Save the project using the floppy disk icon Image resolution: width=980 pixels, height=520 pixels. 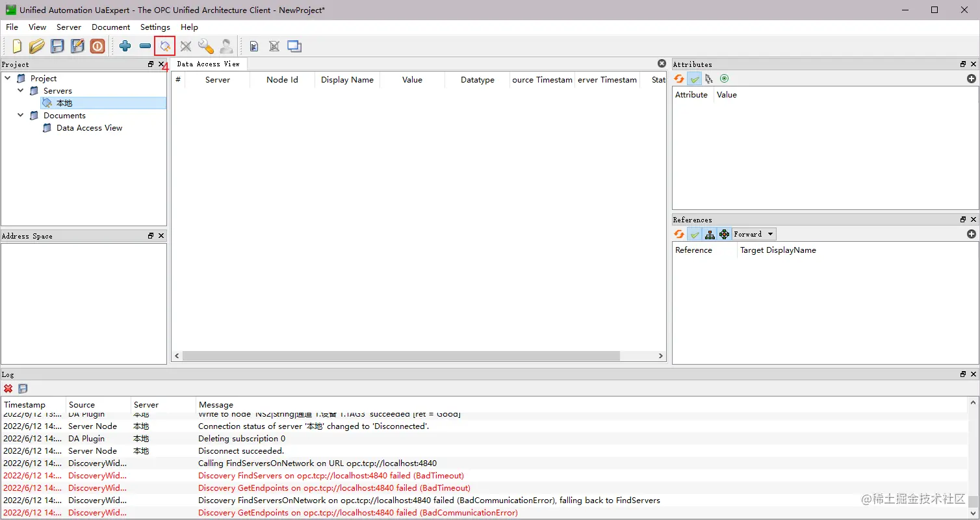[57, 46]
